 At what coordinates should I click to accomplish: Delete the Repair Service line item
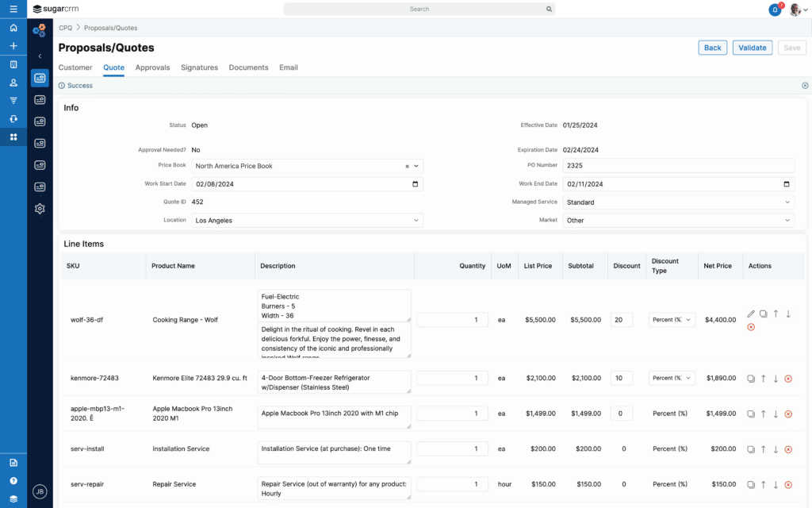click(x=788, y=485)
